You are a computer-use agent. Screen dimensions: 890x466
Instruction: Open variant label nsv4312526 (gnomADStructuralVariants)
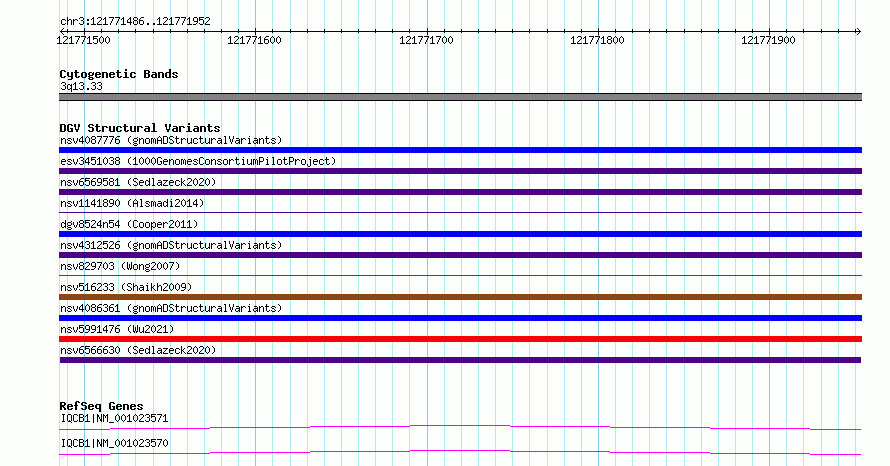[171, 245]
